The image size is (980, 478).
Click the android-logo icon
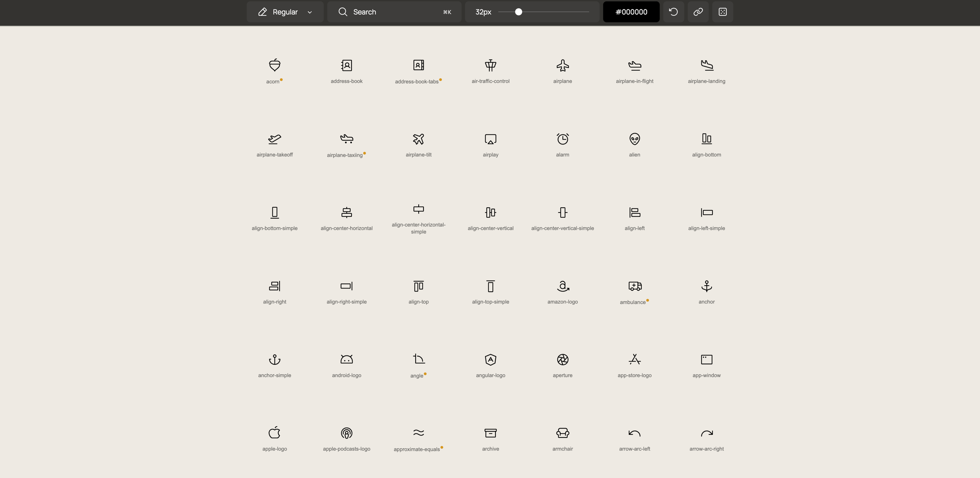(346, 359)
